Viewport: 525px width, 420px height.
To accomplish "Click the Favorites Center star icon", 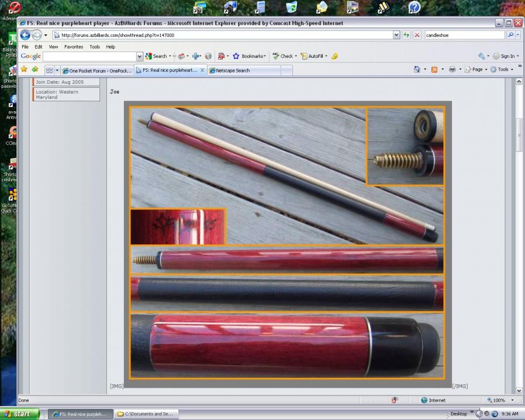I will [x=24, y=69].
